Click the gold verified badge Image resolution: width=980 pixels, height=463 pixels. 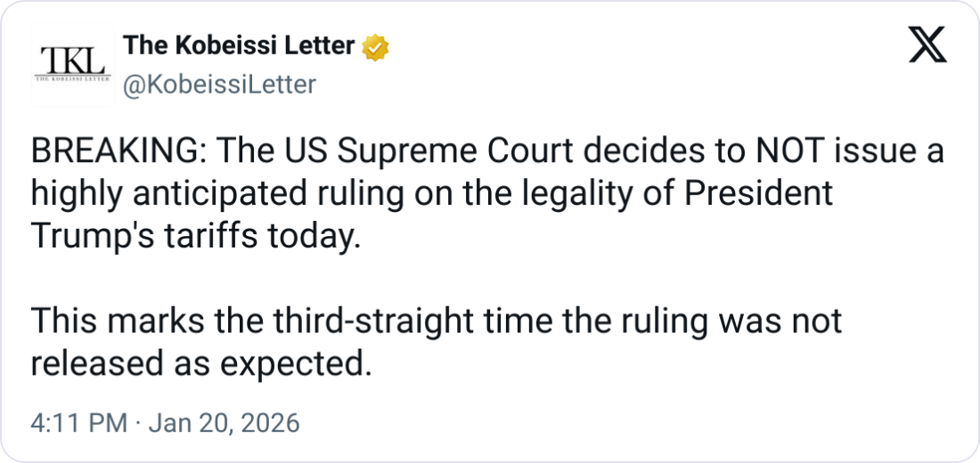376,46
